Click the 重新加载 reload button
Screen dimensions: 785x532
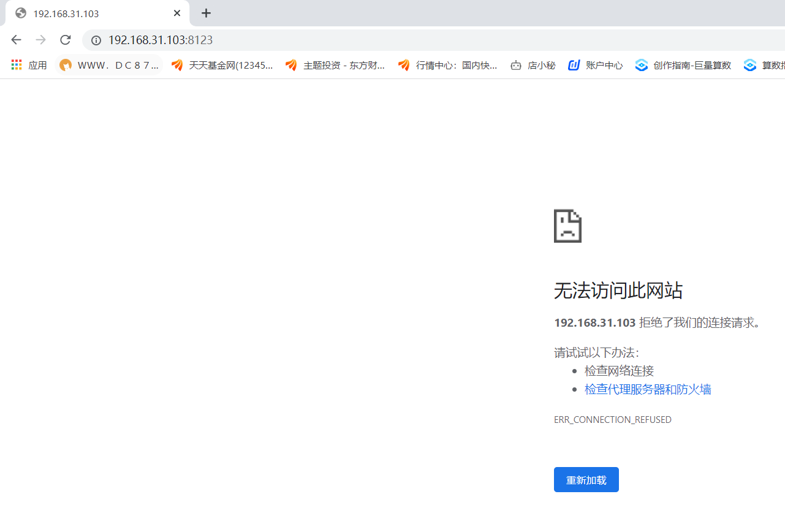586,479
